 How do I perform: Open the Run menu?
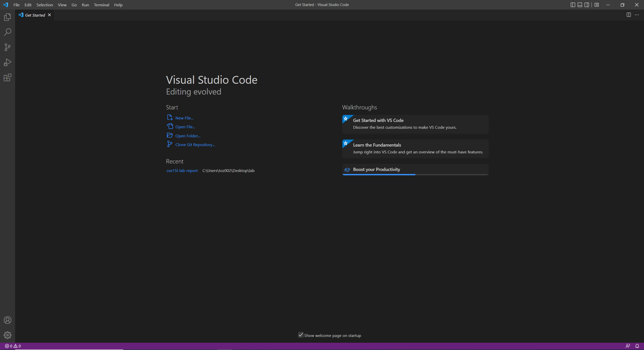pyautogui.click(x=85, y=5)
